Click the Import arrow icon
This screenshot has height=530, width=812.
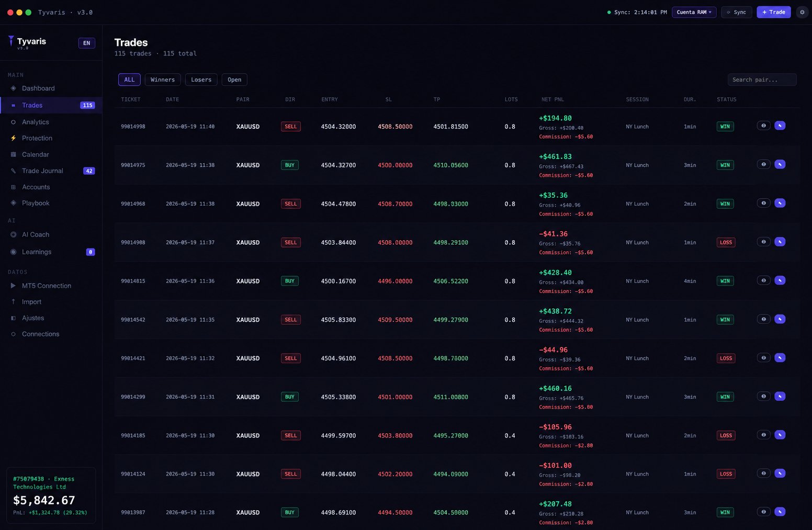click(x=14, y=302)
